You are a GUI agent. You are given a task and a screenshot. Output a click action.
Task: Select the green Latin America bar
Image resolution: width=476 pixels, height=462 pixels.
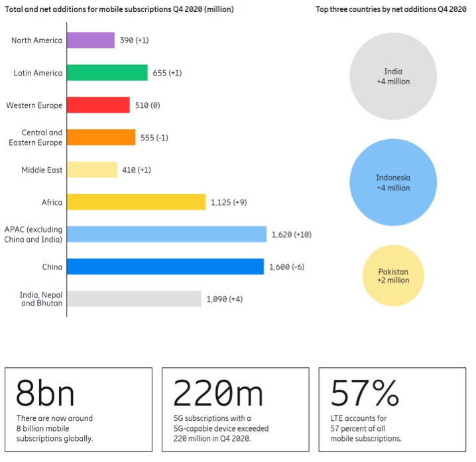107,73
